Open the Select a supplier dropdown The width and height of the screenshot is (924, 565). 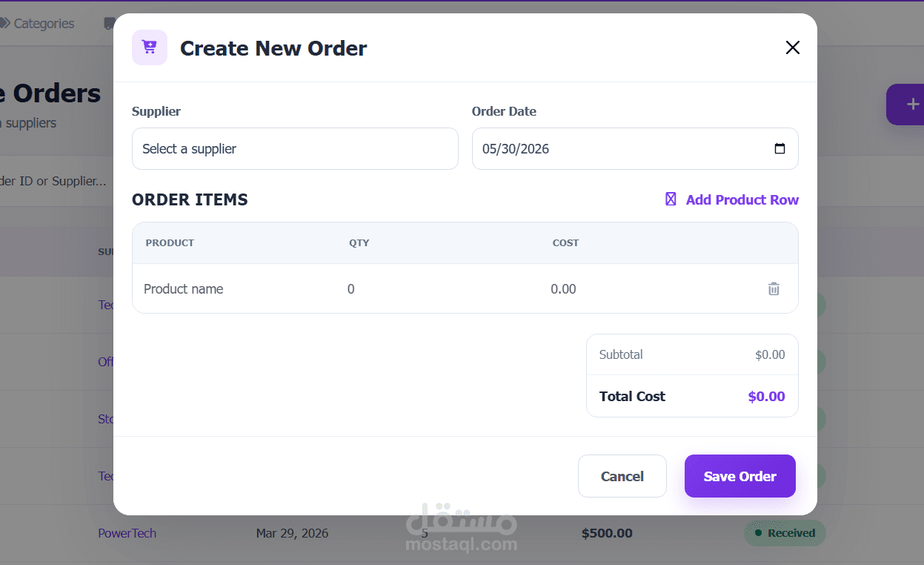(295, 148)
